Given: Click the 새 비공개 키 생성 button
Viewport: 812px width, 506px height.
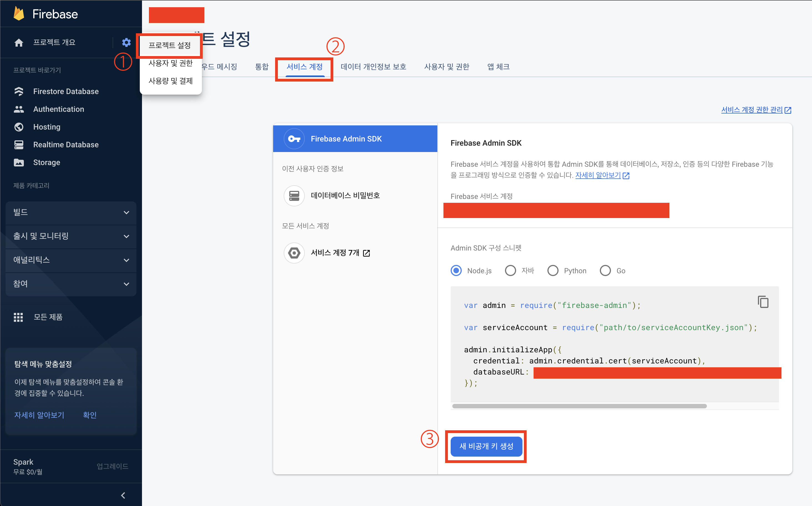Looking at the screenshot, I should click(486, 446).
